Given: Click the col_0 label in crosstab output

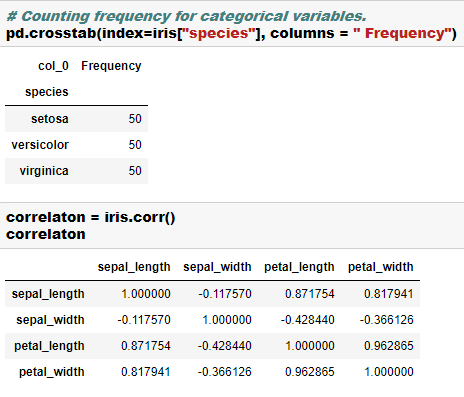Looking at the screenshot, I should click(x=53, y=66).
